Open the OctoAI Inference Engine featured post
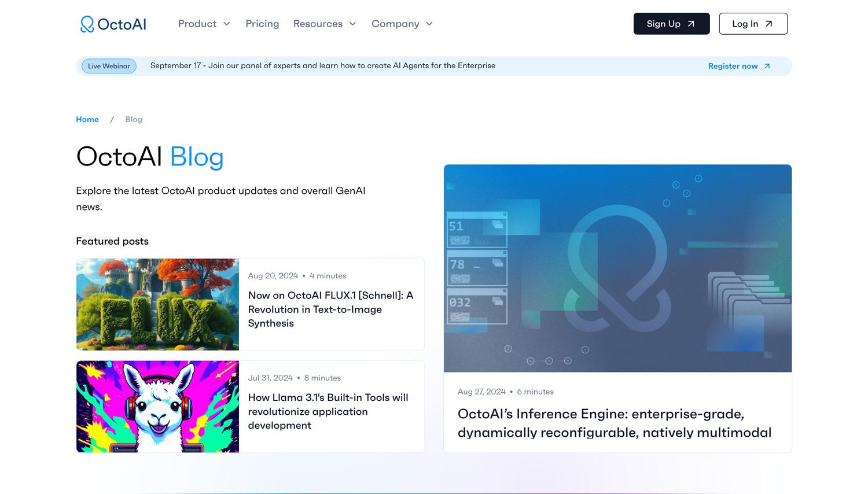868x494 pixels. (x=615, y=423)
